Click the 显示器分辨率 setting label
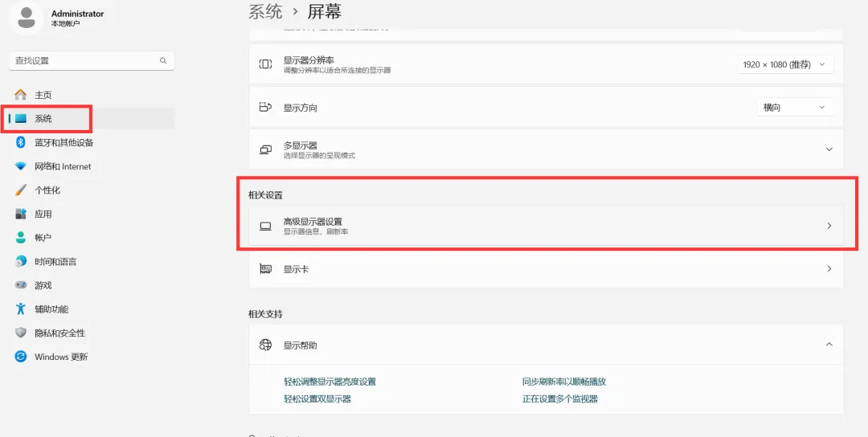Screen dimensions: 868x437 click(x=309, y=60)
